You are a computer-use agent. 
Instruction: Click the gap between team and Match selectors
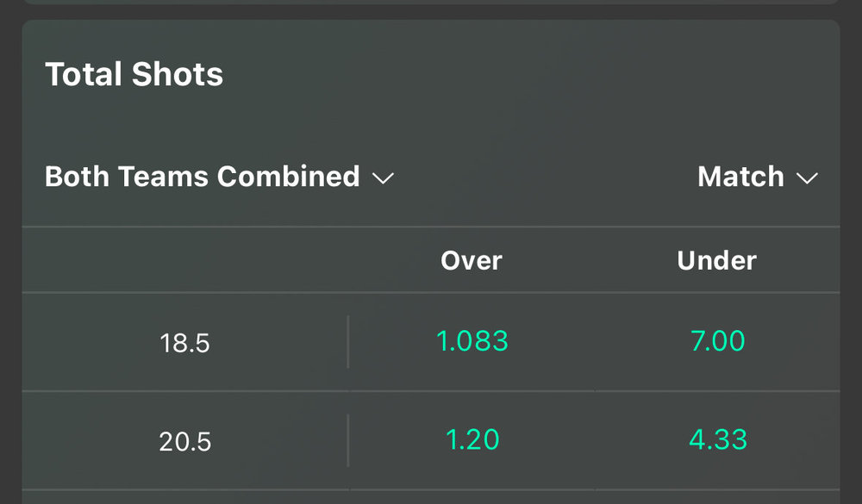coord(543,177)
